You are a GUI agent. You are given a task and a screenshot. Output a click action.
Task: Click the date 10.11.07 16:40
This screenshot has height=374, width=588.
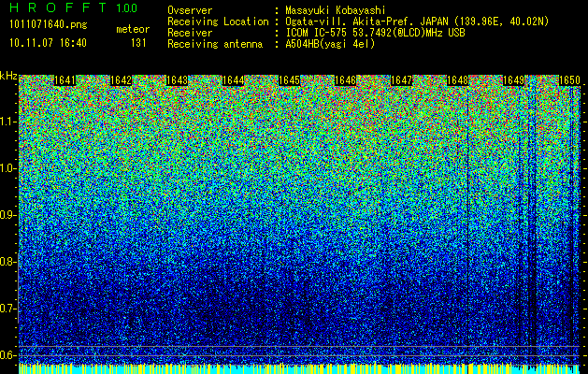pyautogui.click(x=48, y=42)
